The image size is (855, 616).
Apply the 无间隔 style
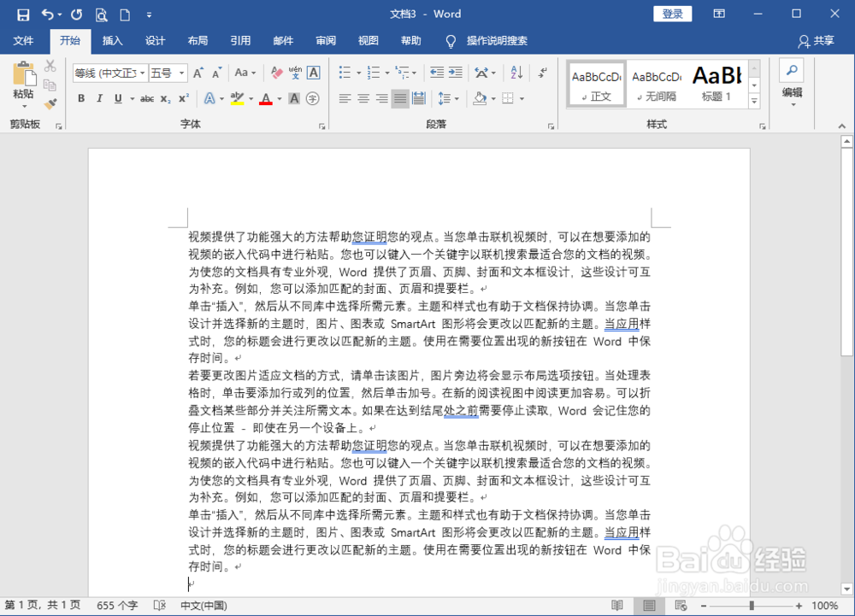(657, 84)
